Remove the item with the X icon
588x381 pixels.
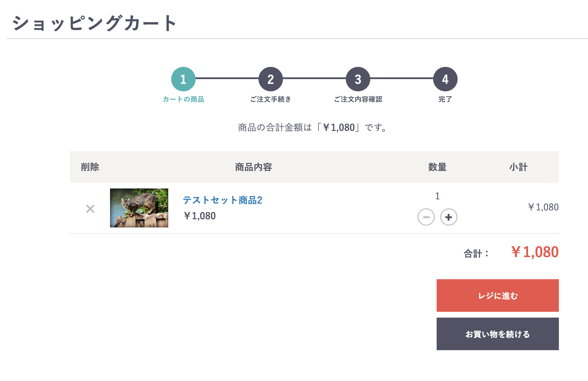(90, 209)
